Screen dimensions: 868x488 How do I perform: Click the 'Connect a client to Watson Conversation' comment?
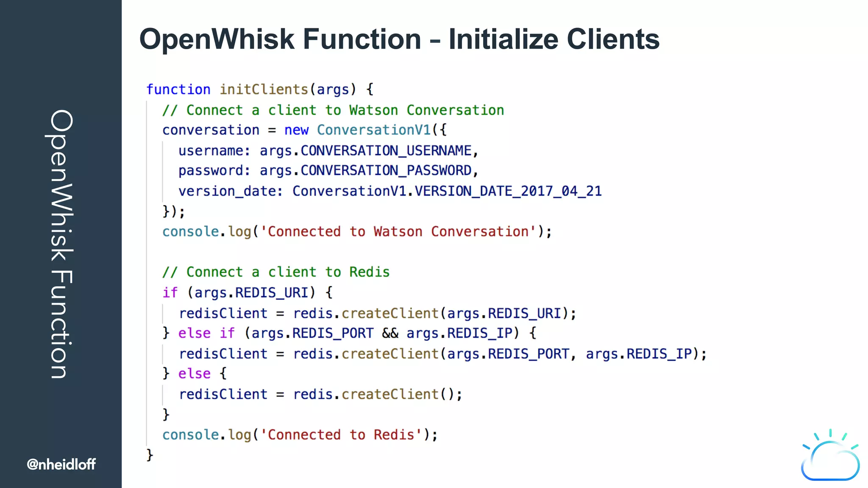click(x=333, y=110)
